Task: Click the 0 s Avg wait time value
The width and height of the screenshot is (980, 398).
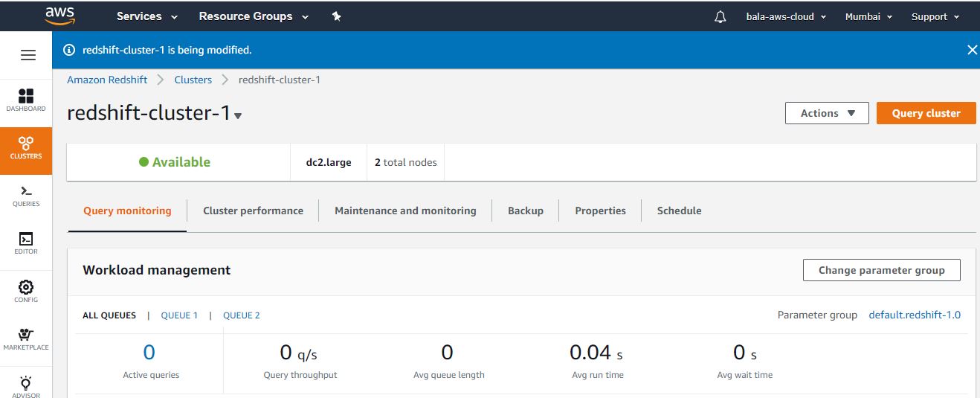Action: coord(745,353)
